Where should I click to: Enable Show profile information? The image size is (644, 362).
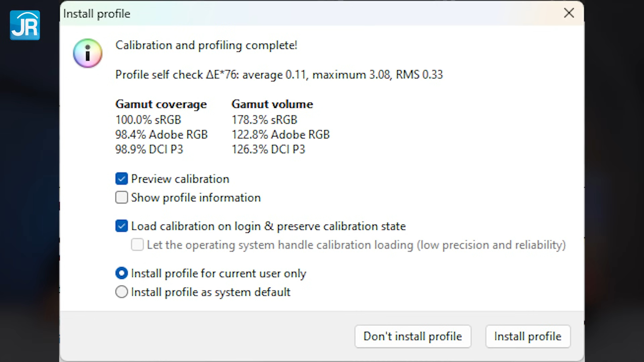pyautogui.click(x=121, y=197)
